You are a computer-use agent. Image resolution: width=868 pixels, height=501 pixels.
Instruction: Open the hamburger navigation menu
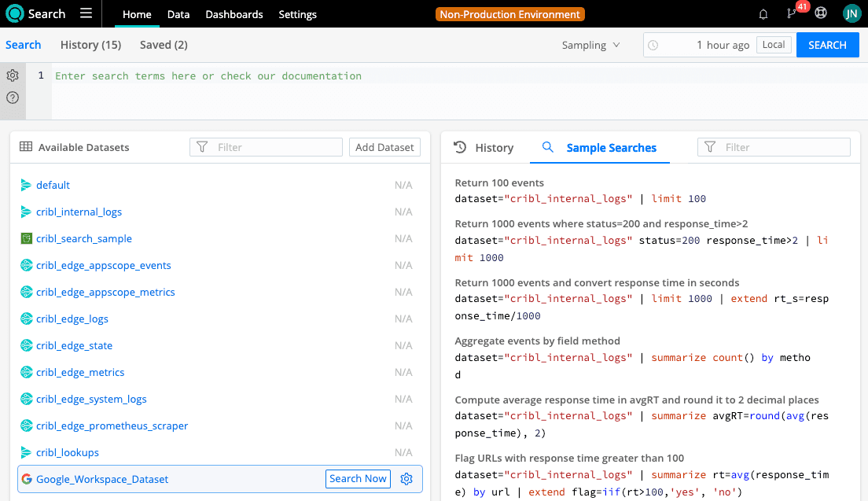click(x=86, y=14)
